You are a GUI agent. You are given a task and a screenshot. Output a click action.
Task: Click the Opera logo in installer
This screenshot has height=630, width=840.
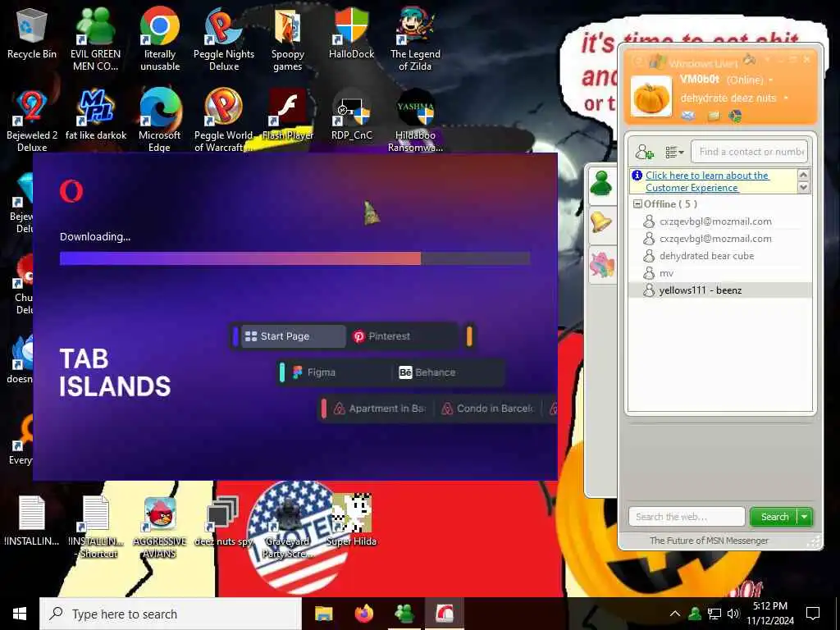point(71,191)
